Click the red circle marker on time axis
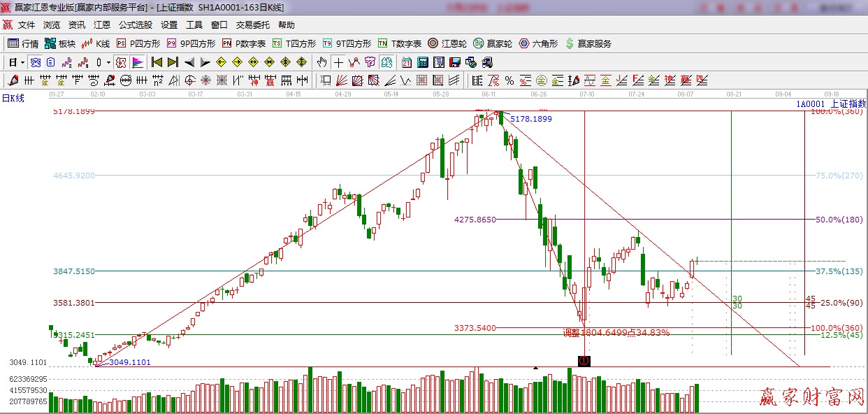The height and width of the screenshot is (414, 868). [x=584, y=361]
